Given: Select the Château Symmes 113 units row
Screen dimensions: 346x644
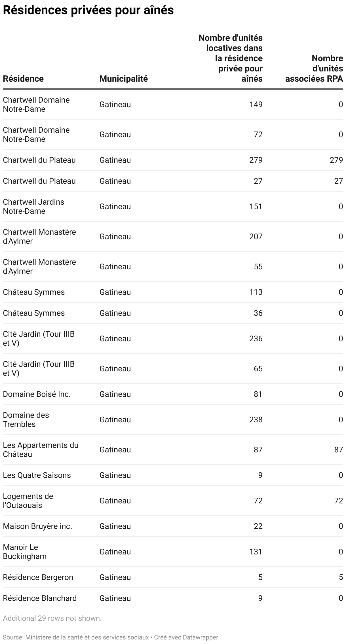Looking at the screenshot, I should pos(173,292).
